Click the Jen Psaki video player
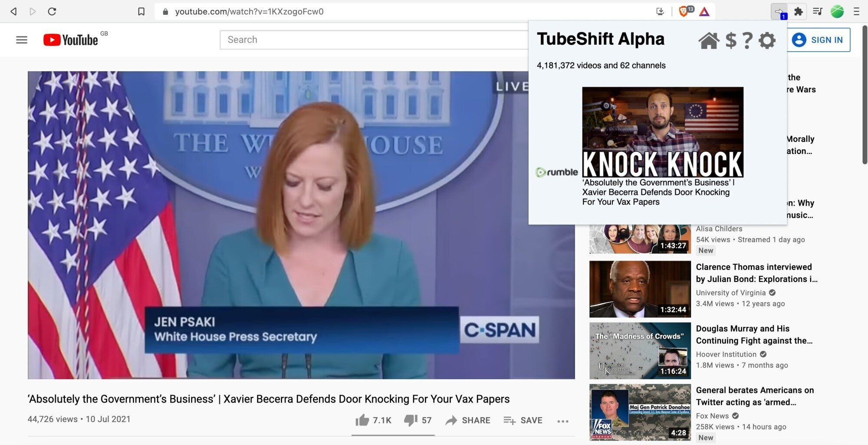Viewport: 868px width, 445px height. click(301, 225)
